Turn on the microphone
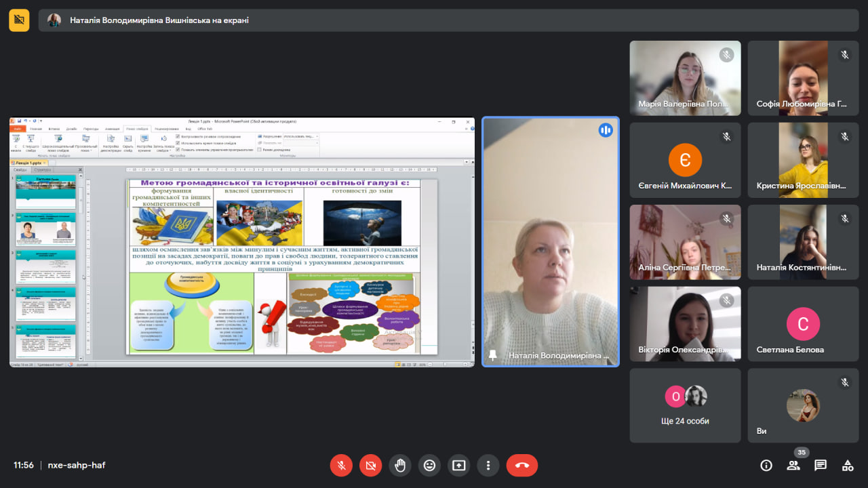This screenshot has height=488, width=868. point(341,466)
